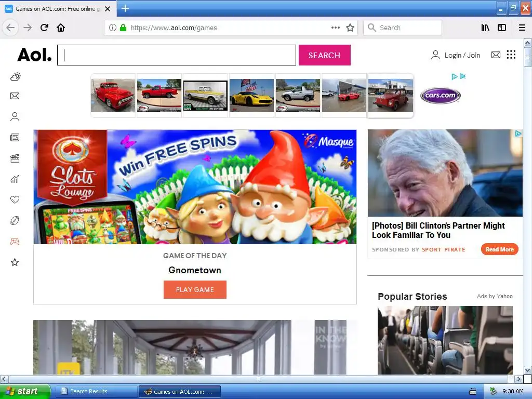This screenshot has width=532, height=399.
Task: Open the AOL apps grid icon
Action: click(x=511, y=55)
